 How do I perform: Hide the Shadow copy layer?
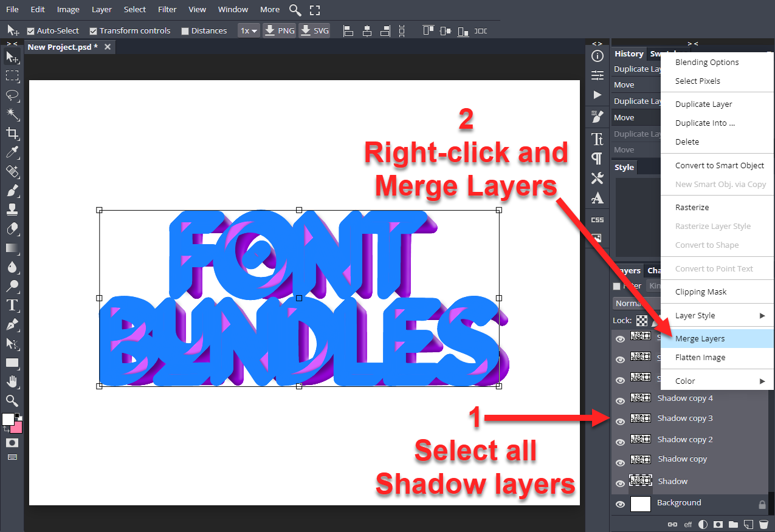[620, 462]
